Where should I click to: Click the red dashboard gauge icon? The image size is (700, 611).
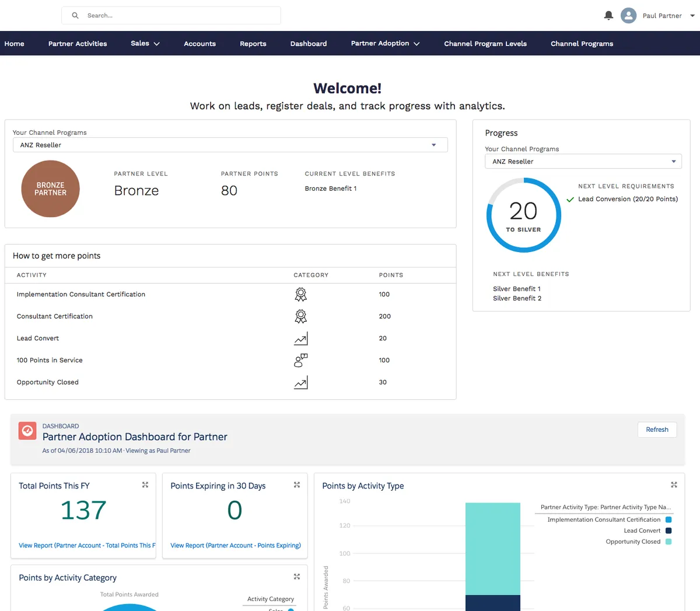pyautogui.click(x=27, y=431)
